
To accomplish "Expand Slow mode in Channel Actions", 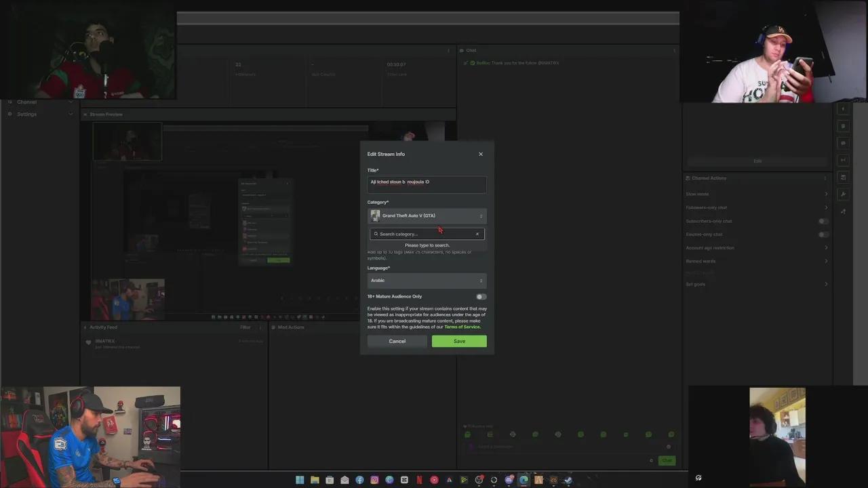I will click(x=757, y=194).
